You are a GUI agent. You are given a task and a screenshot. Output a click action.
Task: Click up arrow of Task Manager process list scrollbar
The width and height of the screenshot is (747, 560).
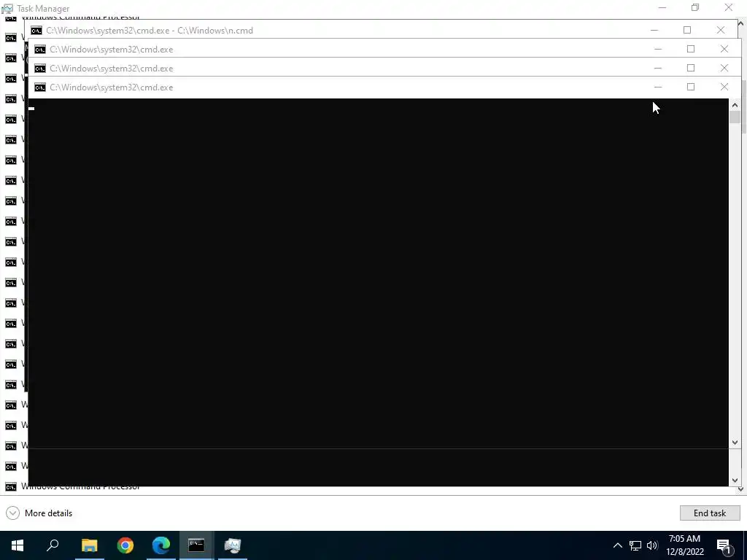[740, 23]
